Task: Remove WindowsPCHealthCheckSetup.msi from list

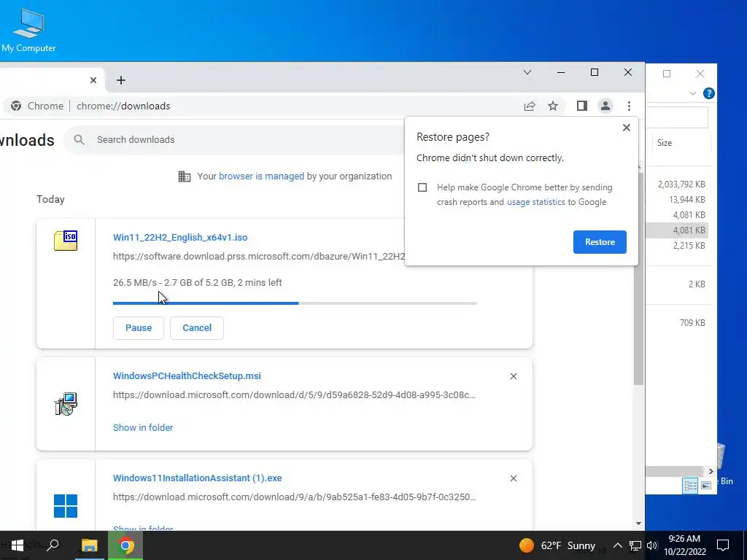Action: [513, 376]
